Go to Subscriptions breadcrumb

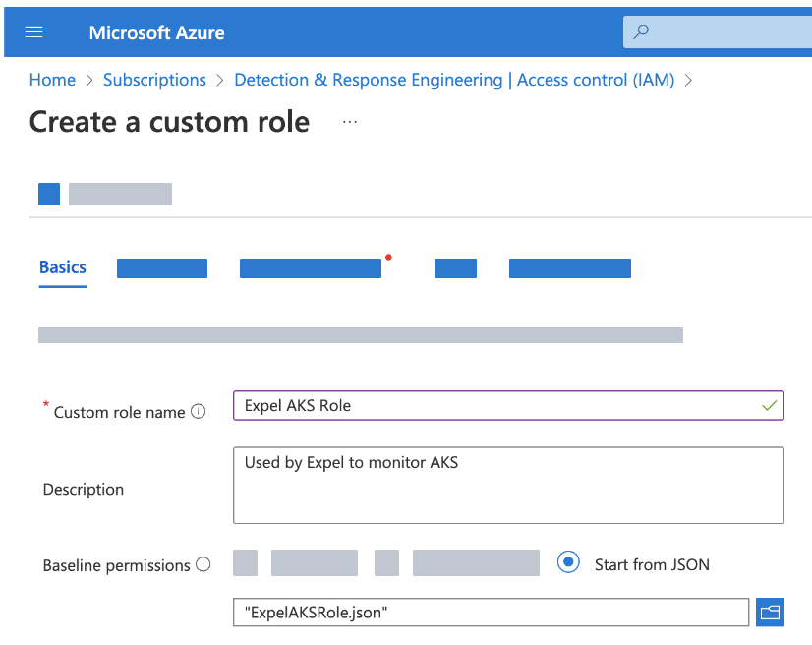(154, 80)
